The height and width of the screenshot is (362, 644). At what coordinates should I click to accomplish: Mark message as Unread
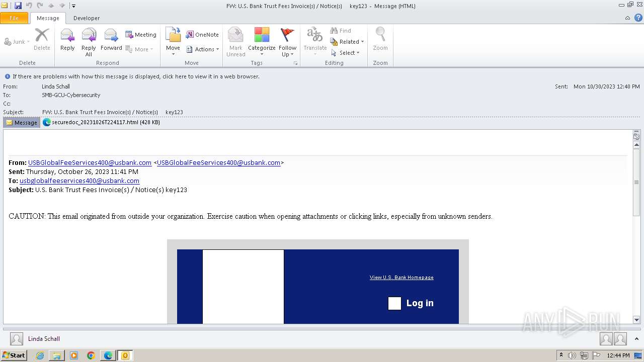(235, 42)
